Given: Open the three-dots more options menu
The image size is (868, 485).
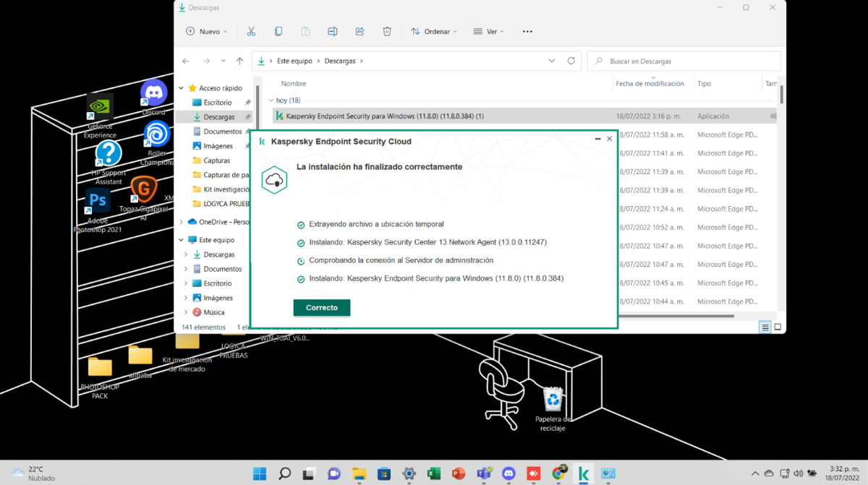Looking at the screenshot, I should 527,32.
